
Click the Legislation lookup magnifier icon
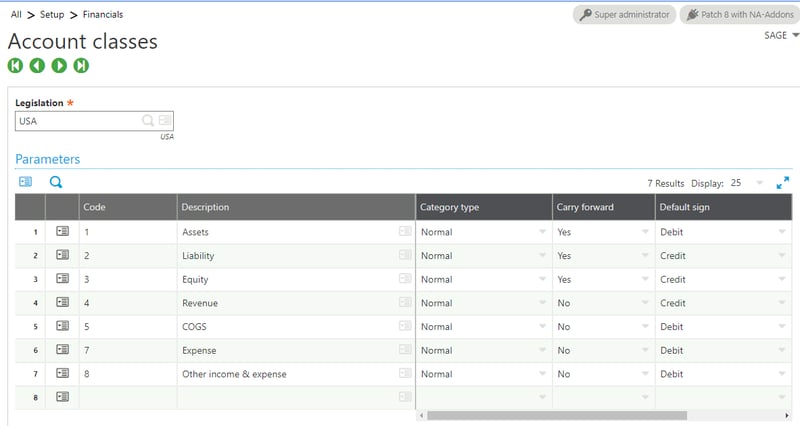(148, 121)
